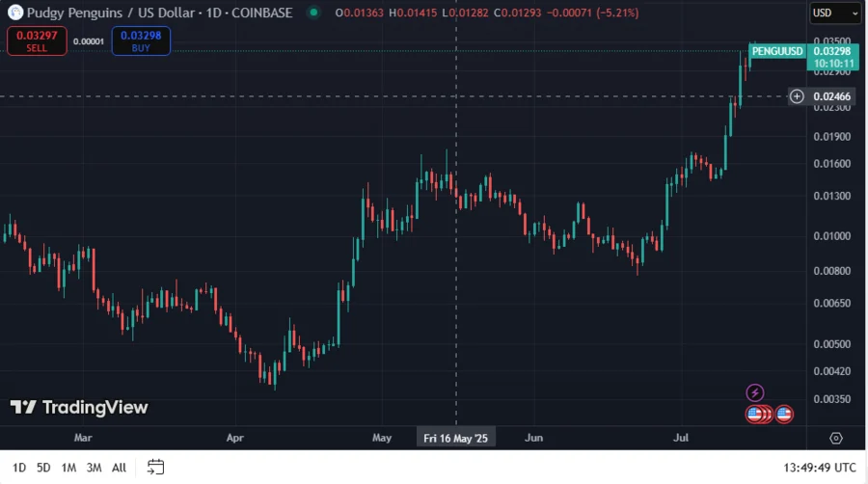The width and height of the screenshot is (868, 484).
Task: Select the 1M time range
Action: pyautogui.click(x=68, y=468)
